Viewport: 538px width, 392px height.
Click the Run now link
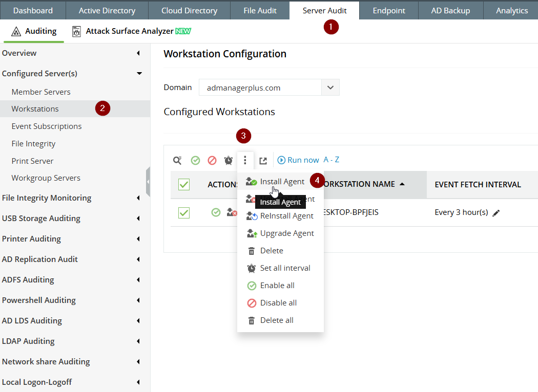[x=299, y=160]
